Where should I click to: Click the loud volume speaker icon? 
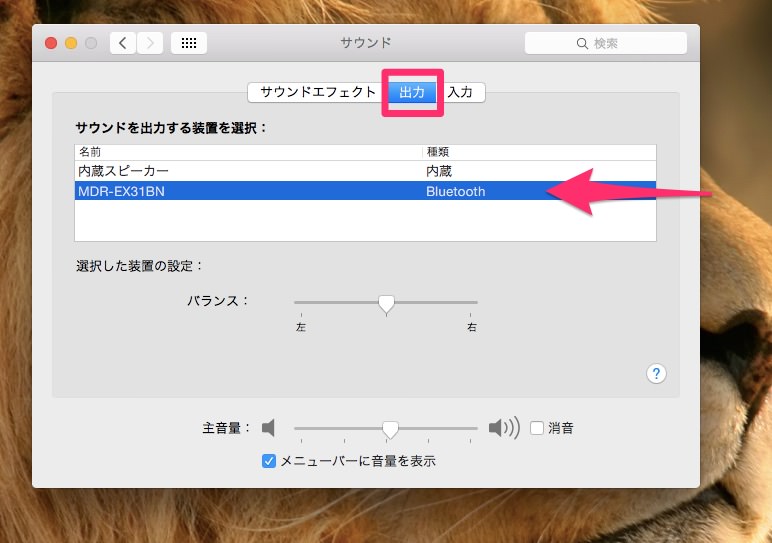tap(504, 427)
